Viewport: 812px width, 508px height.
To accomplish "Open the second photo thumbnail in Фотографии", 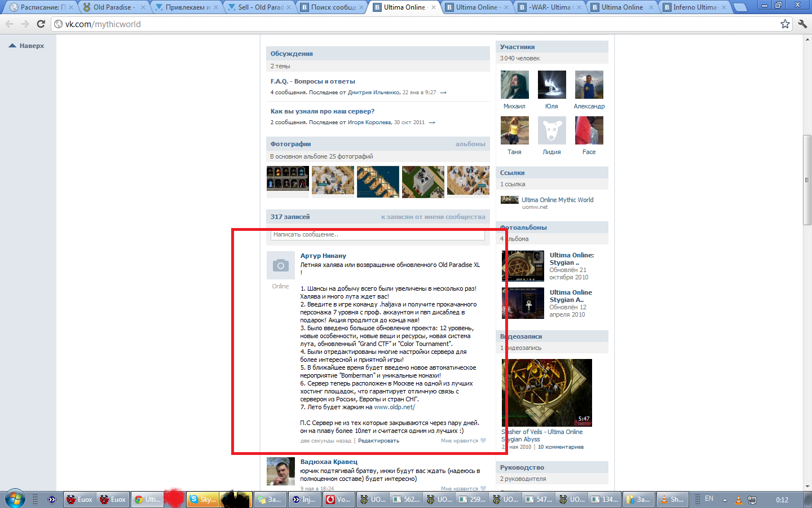I will pos(333,181).
